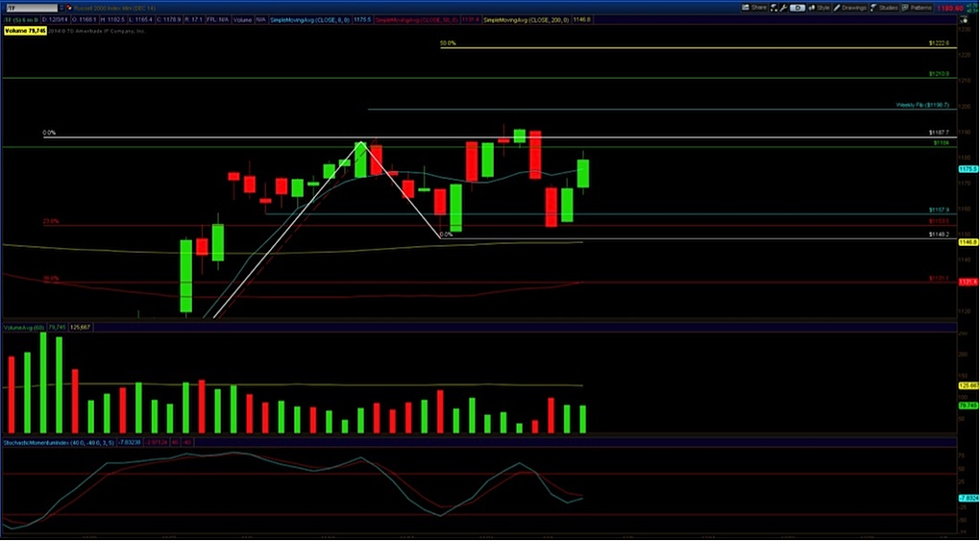Click the yellow Volume 79,745 label
980x541 pixels.
click(x=25, y=31)
